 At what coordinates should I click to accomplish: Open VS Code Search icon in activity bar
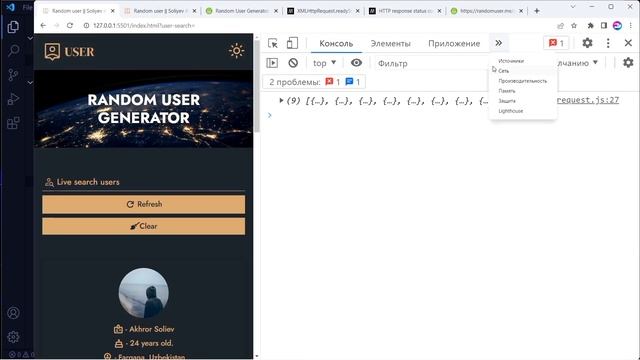(13, 51)
